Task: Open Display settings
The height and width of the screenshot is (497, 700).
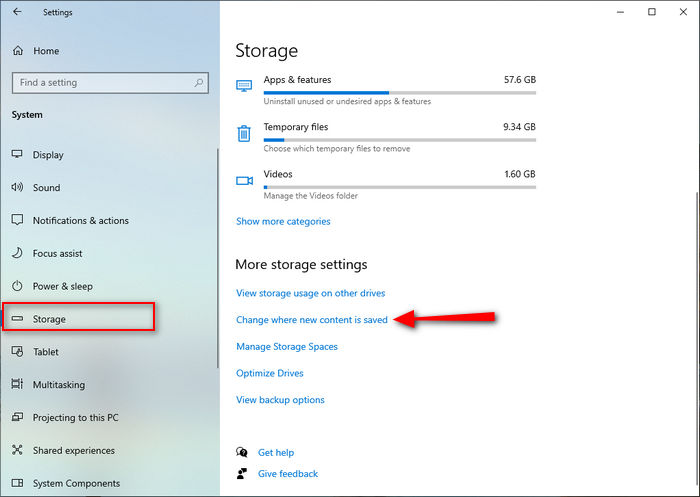Action: pos(109,155)
